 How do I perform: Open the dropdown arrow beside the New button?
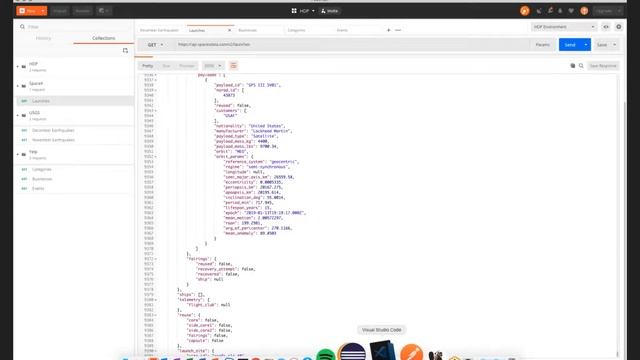43,11
